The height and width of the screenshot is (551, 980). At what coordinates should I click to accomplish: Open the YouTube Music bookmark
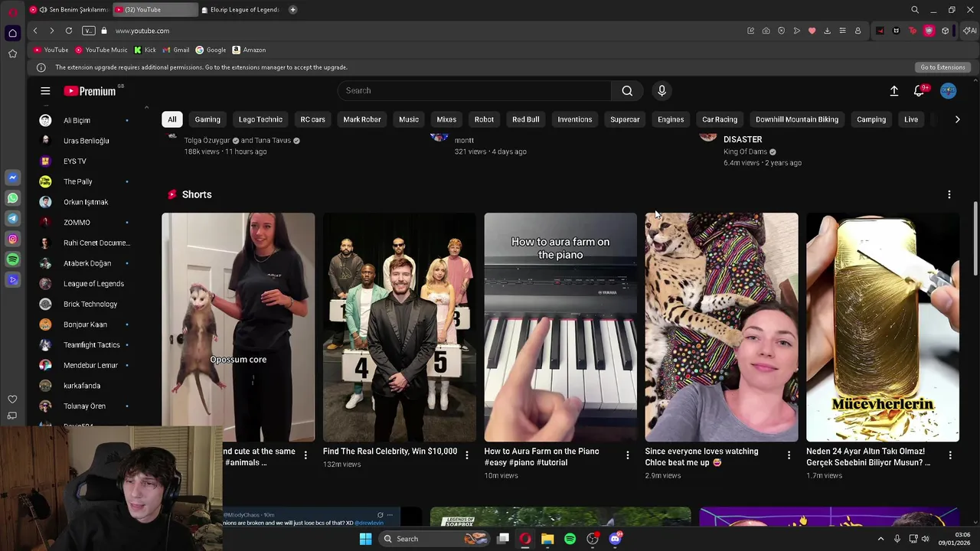[x=101, y=50]
